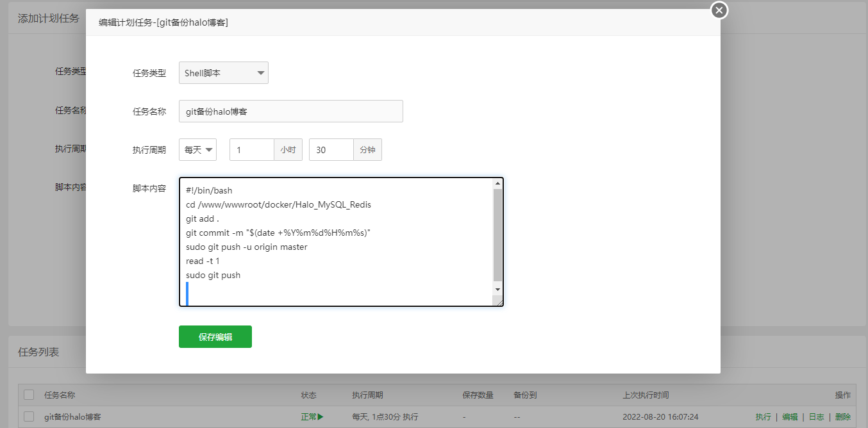Click the 'git add .' script line
This screenshot has width=868, height=428.
203,218
